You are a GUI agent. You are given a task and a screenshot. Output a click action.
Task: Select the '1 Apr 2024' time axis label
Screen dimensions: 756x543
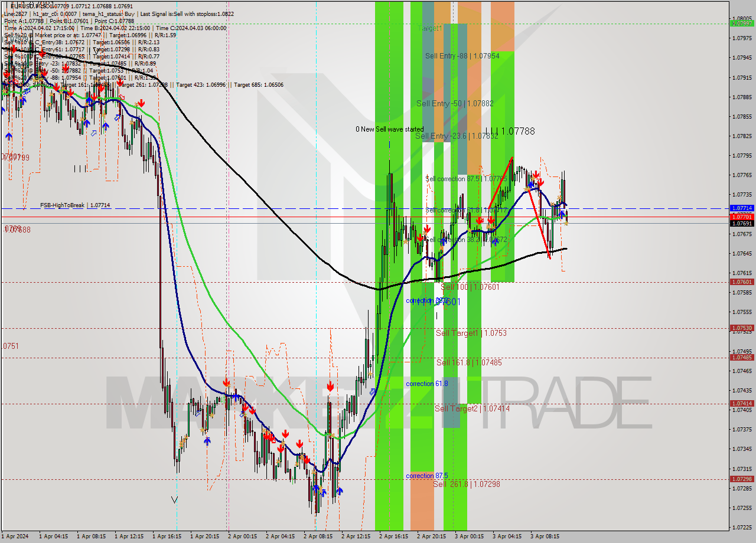click(15, 537)
